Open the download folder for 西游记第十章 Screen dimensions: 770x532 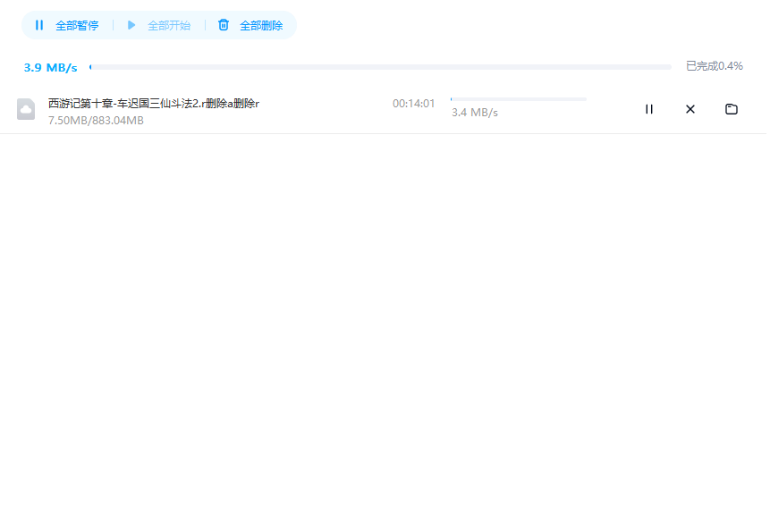tap(732, 109)
